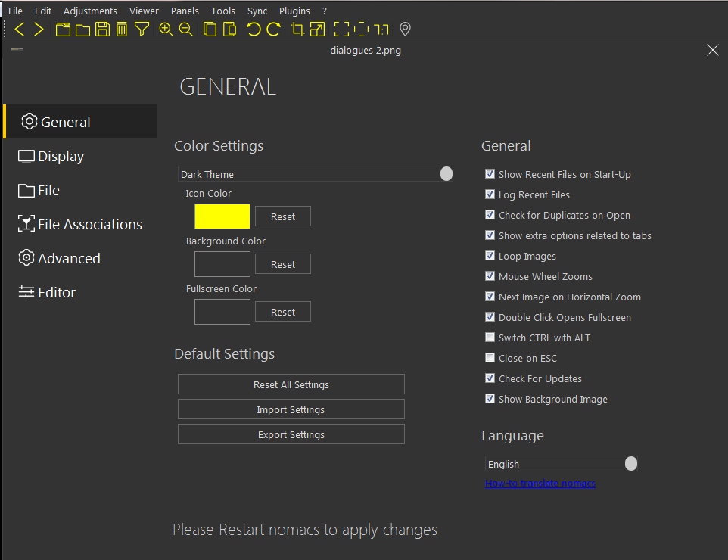728x560 pixels.
Task: Open the Background Color swatch
Action: [222, 264]
